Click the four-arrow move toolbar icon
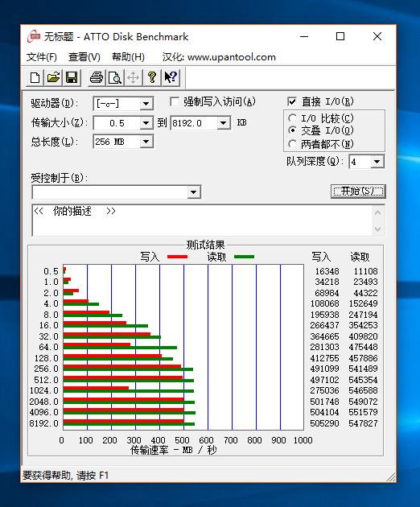Screen dimensions: 420x507 click(x=134, y=77)
